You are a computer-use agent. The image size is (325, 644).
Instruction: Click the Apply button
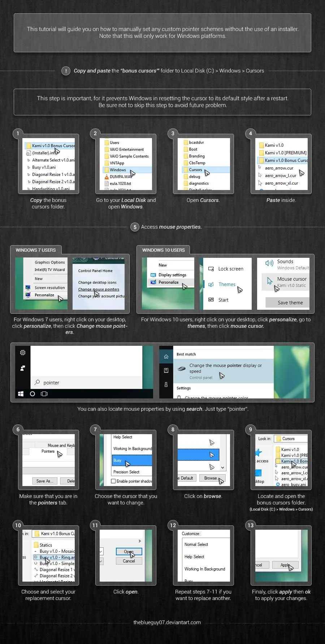(285, 565)
